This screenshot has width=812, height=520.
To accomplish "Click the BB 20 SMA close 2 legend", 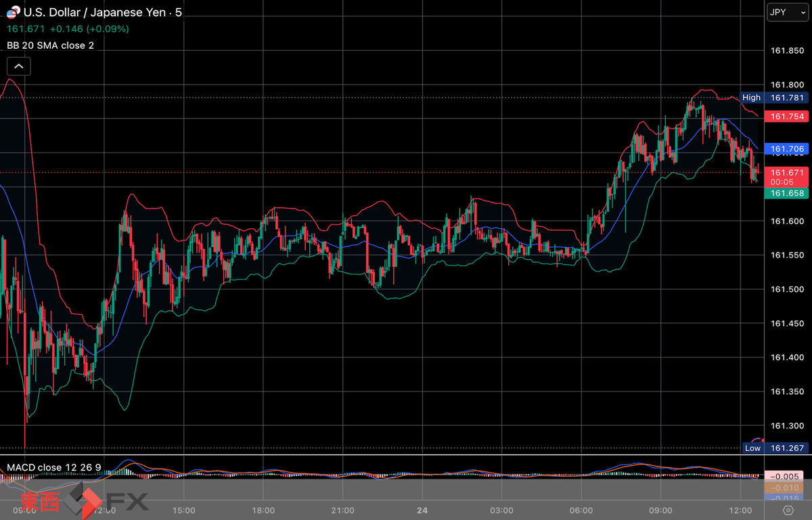I will click(51, 45).
